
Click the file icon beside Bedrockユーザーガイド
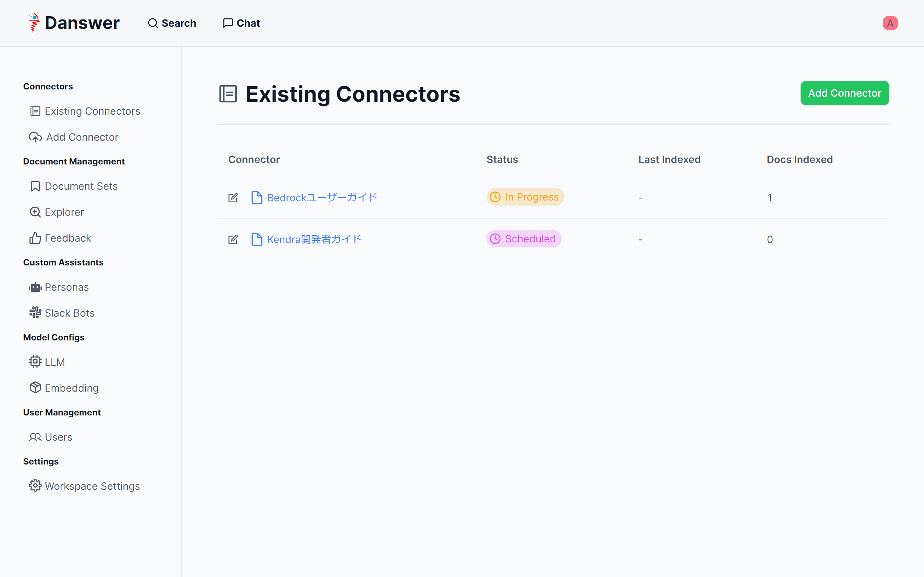pos(257,198)
